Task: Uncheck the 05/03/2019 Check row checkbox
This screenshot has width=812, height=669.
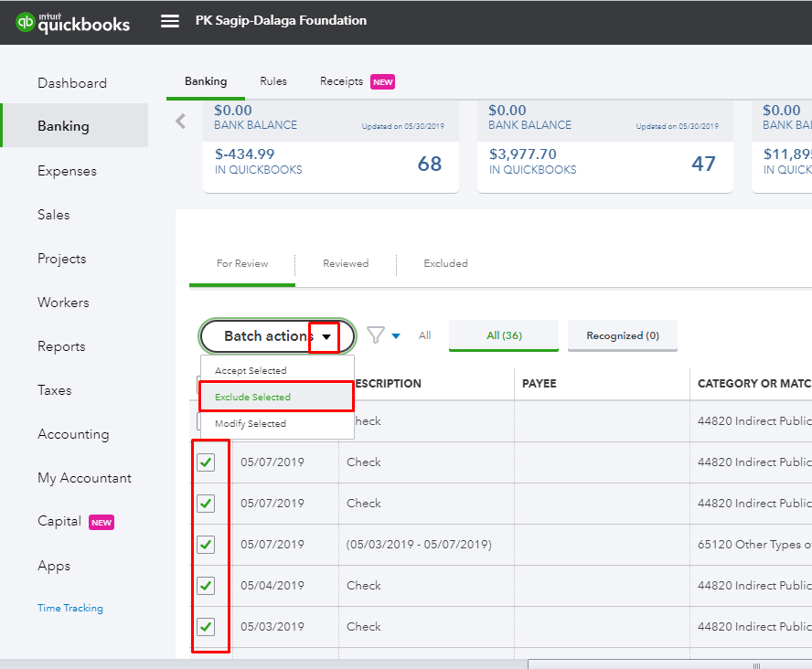Action: tap(206, 627)
